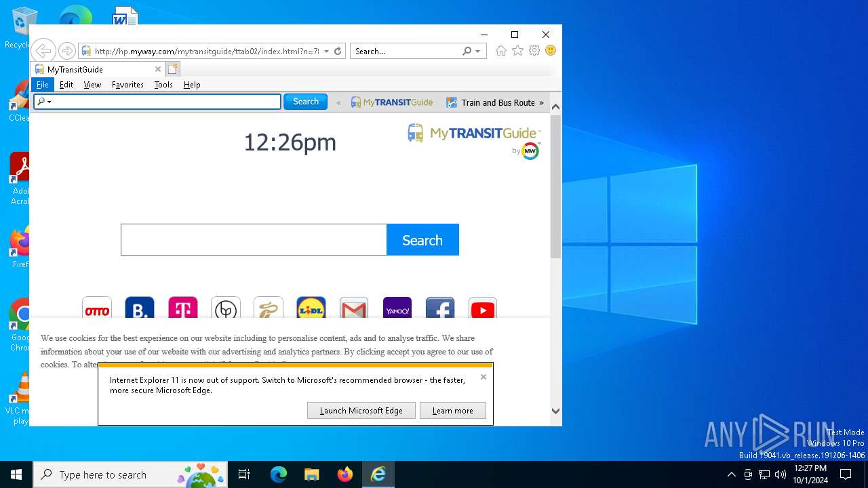Click the MW logo badge
This screenshot has height=488, width=868.
tap(530, 150)
